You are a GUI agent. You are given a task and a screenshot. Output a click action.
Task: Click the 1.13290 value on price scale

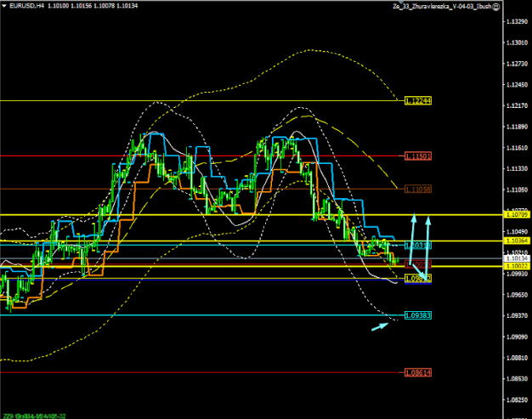pyautogui.click(x=515, y=21)
